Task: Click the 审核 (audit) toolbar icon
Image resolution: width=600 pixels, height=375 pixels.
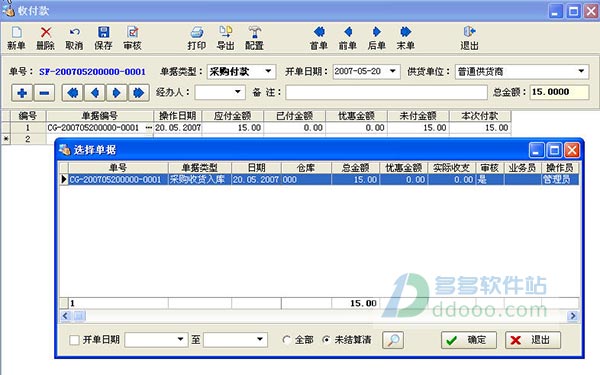Action: pyautogui.click(x=132, y=38)
